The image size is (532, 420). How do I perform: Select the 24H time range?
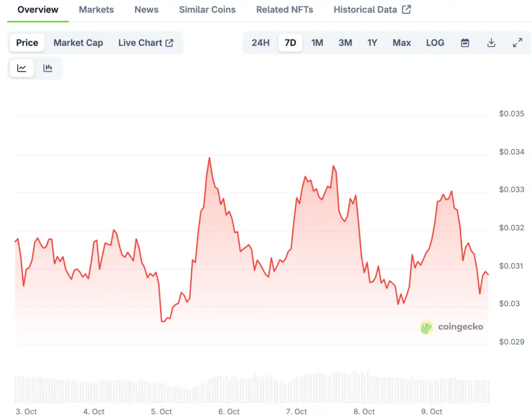(260, 43)
